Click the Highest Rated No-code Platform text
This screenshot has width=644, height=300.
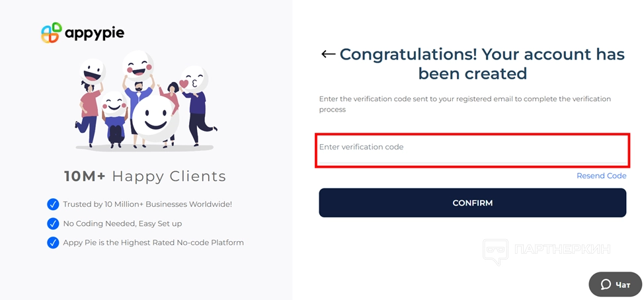(153, 243)
